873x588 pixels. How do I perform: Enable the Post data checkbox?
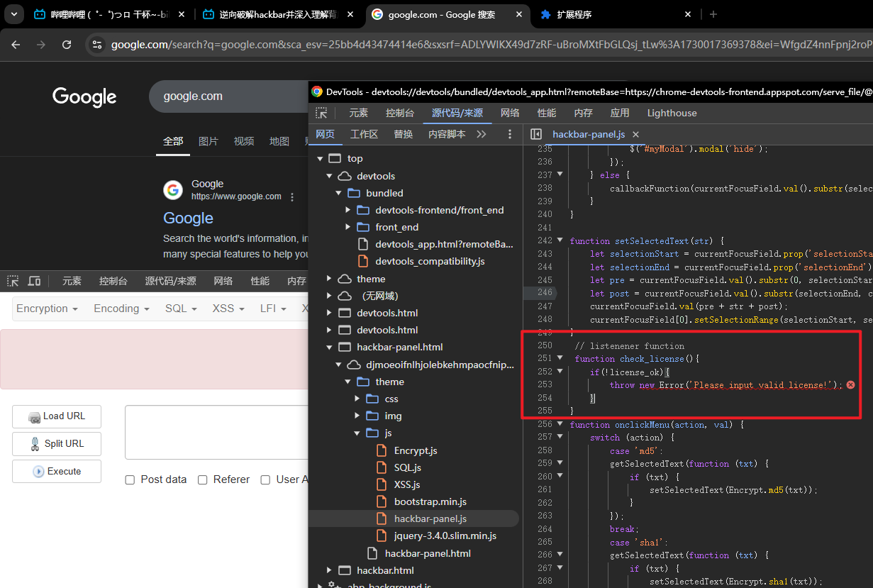130,480
